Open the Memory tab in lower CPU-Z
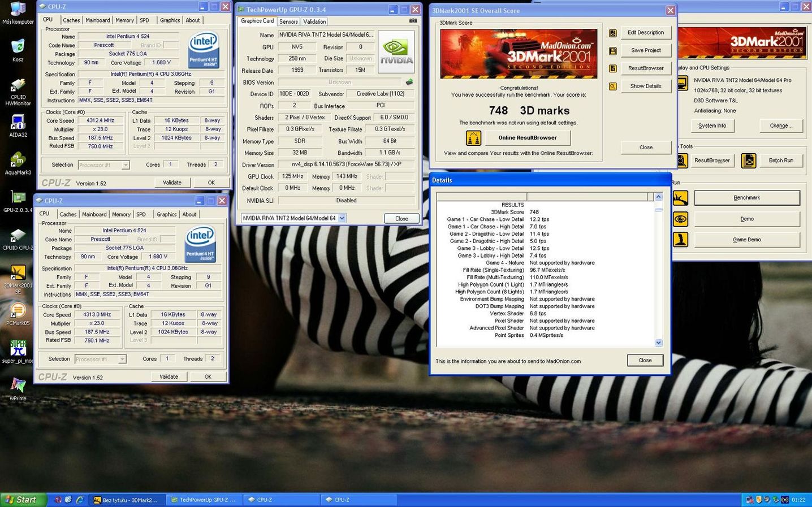Image resolution: width=812 pixels, height=507 pixels. click(x=121, y=215)
